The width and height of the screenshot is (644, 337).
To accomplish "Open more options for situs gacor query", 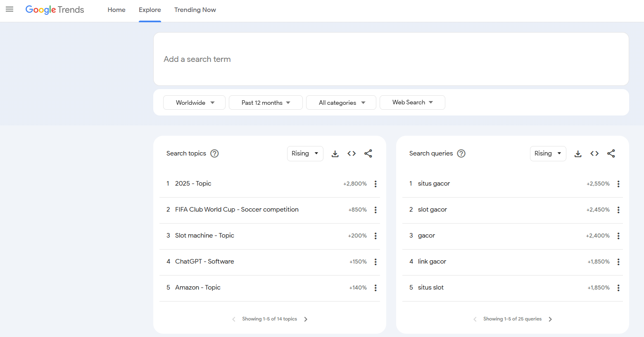I will point(618,184).
